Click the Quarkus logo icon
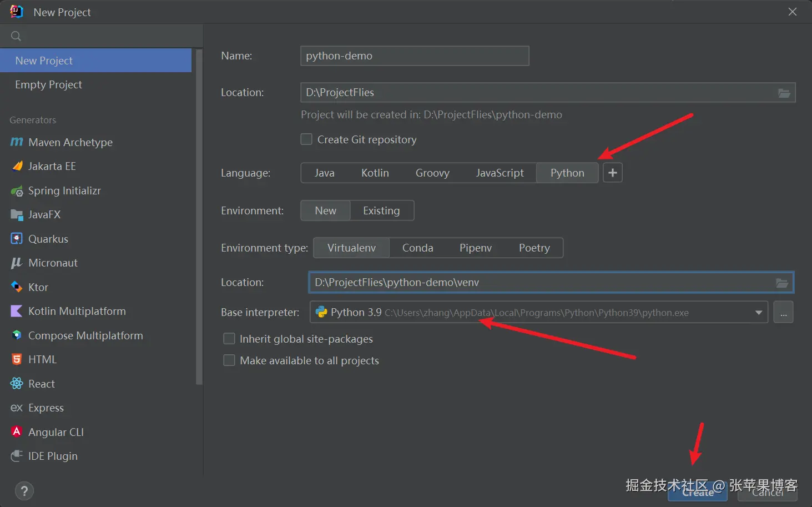This screenshot has height=507, width=812. click(17, 239)
